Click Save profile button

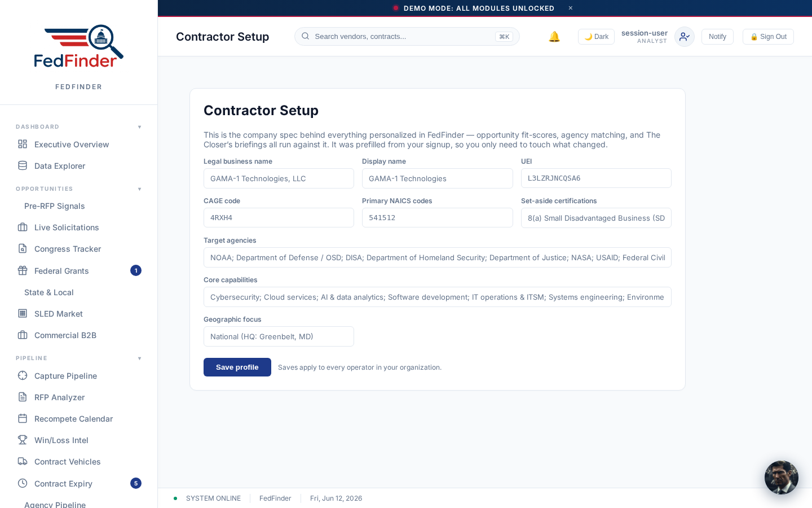coord(237,367)
